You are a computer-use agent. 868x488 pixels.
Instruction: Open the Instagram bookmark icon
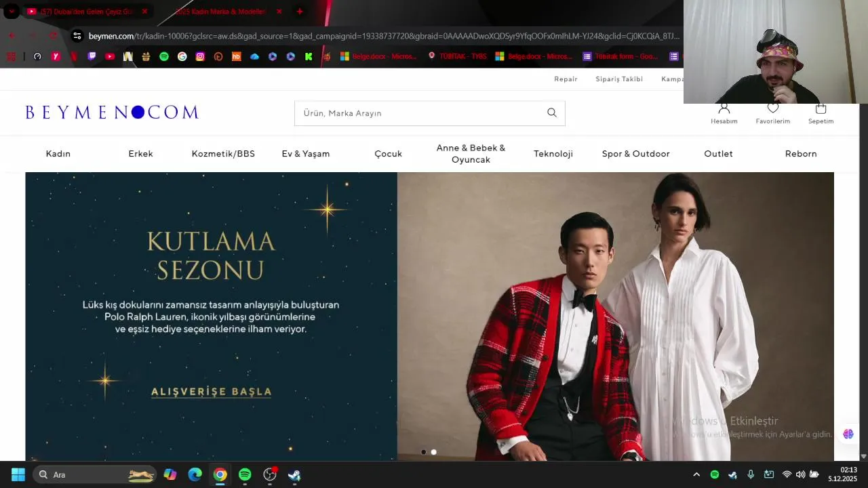tap(200, 56)
